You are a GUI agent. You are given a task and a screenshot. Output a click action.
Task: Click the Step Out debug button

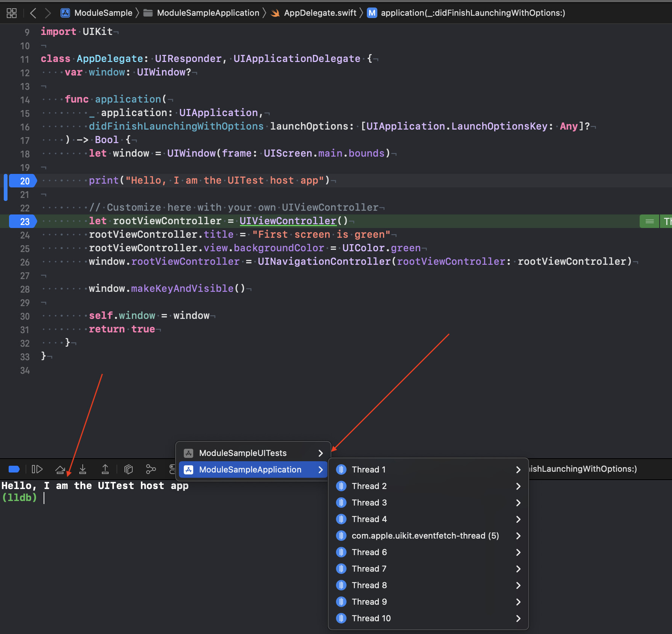click(105, 469)
